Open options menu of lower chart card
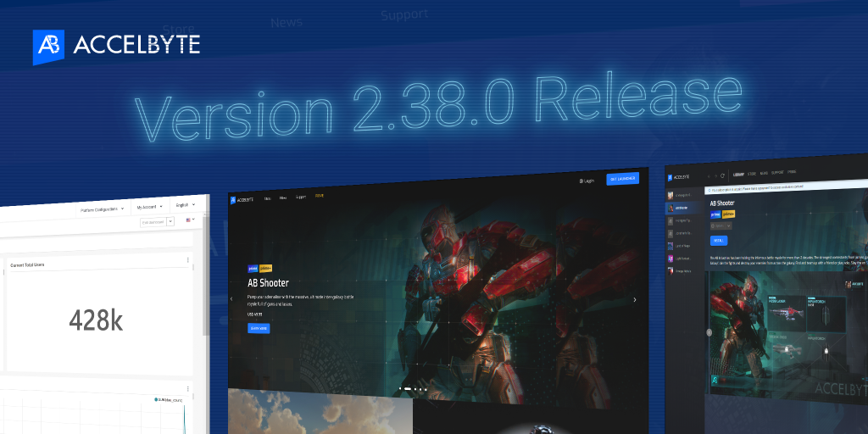The image size is (868, 434). (187, 389)
